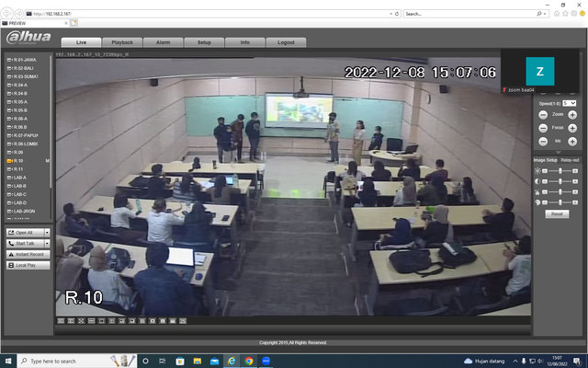The width and height of the screenshot is (588, 368).
Task: Open the iris with the plus button
Action: tap(572, 142)
